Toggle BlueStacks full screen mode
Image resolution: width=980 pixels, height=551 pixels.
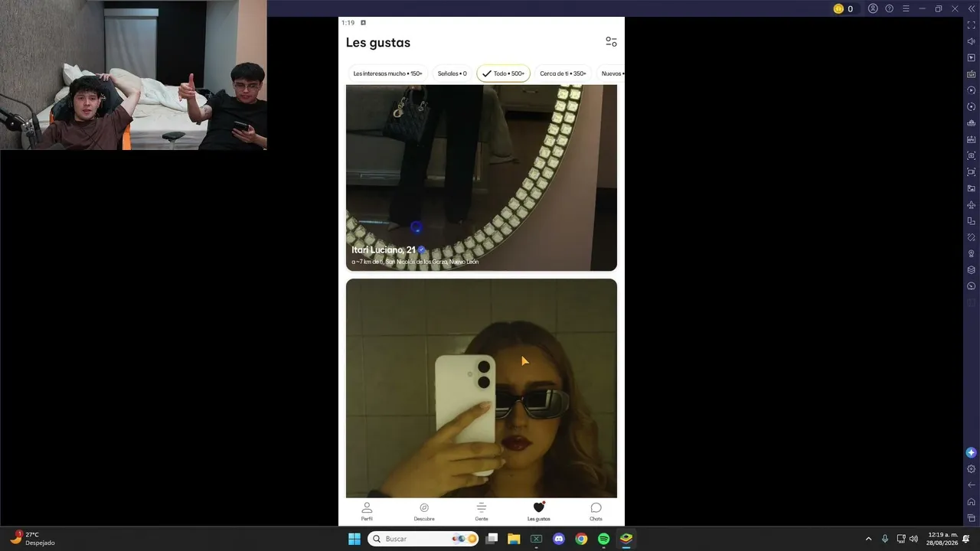tap(972, 25)
